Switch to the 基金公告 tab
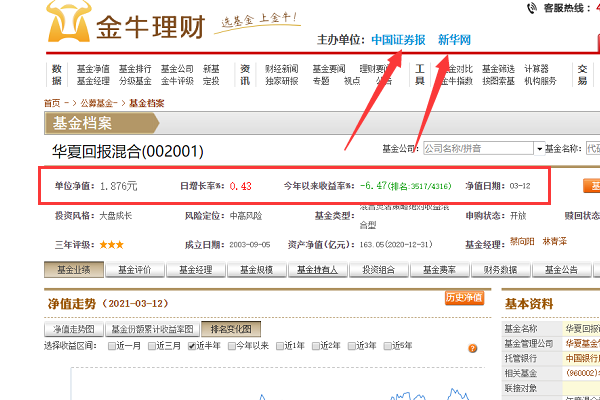This screenshot has width=600, height=400. click(561, 270)
